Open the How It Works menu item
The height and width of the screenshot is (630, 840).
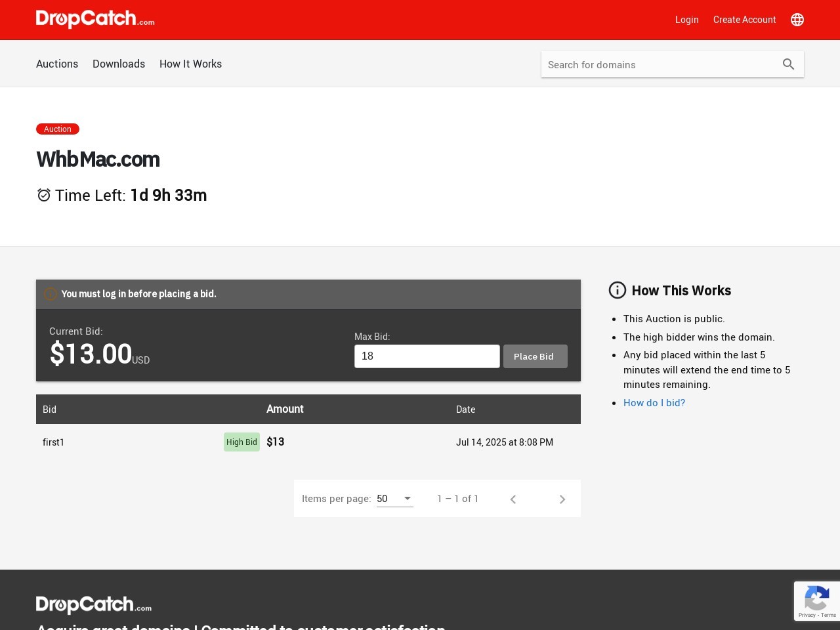click(190, 64)
